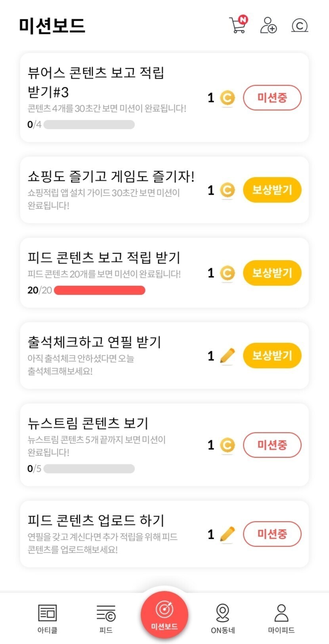Image resolution: width=329 pixels, height=644 pixels.
Task: Tap the coin icon in 뉴스트림 콘텐츠 card
Action: tap(227, 445)
